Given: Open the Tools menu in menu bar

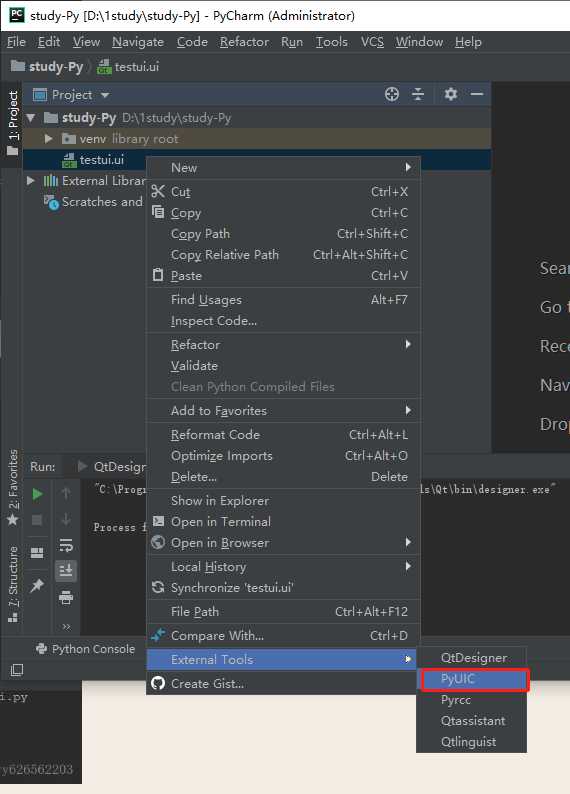Looking at the screenshot, I should coord(332,42).
